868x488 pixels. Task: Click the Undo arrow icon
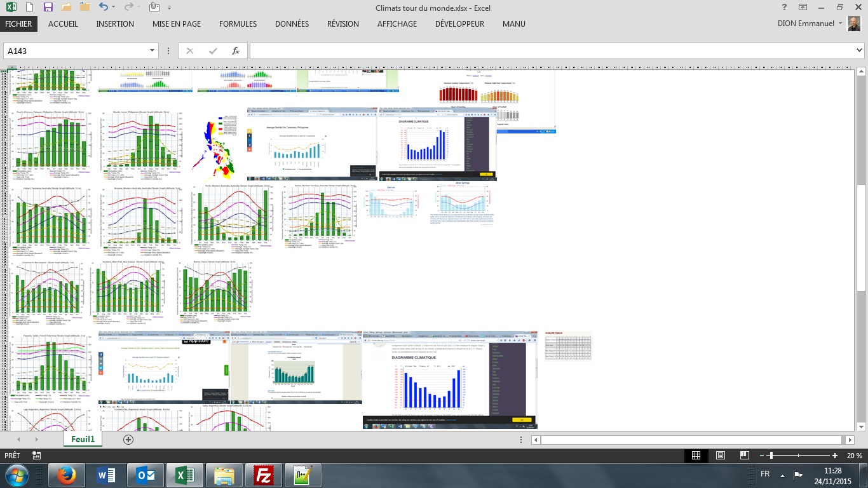(104, 8)
